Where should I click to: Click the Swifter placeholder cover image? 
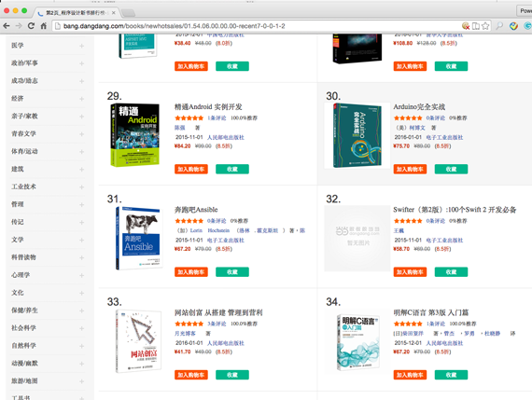357,239
